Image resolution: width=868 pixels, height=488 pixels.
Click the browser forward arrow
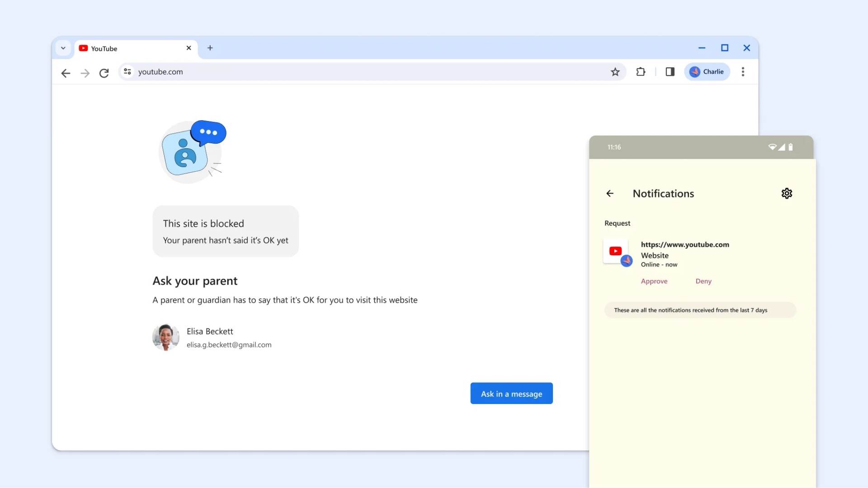click(85, 72)
